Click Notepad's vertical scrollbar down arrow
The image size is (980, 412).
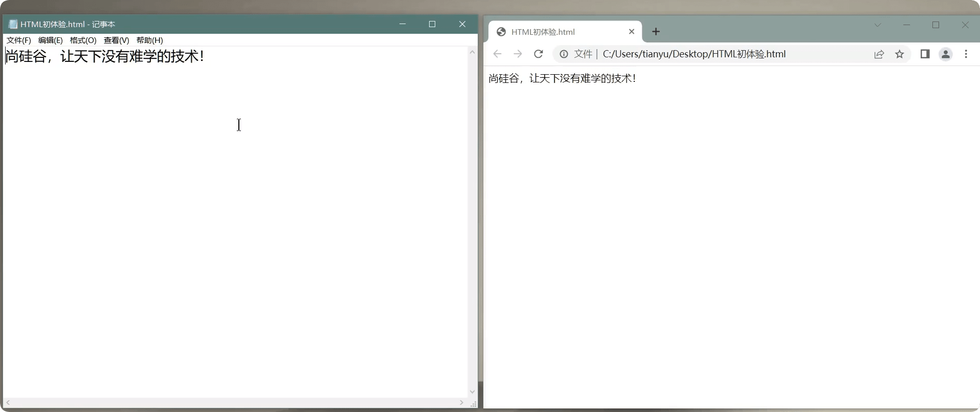(x=472, y=392)
